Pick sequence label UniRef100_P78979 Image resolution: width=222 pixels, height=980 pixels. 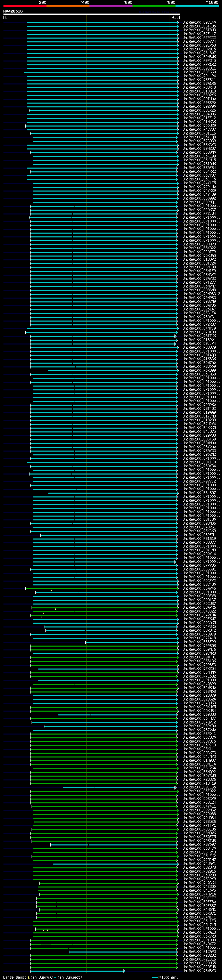(x=199, y=634)
